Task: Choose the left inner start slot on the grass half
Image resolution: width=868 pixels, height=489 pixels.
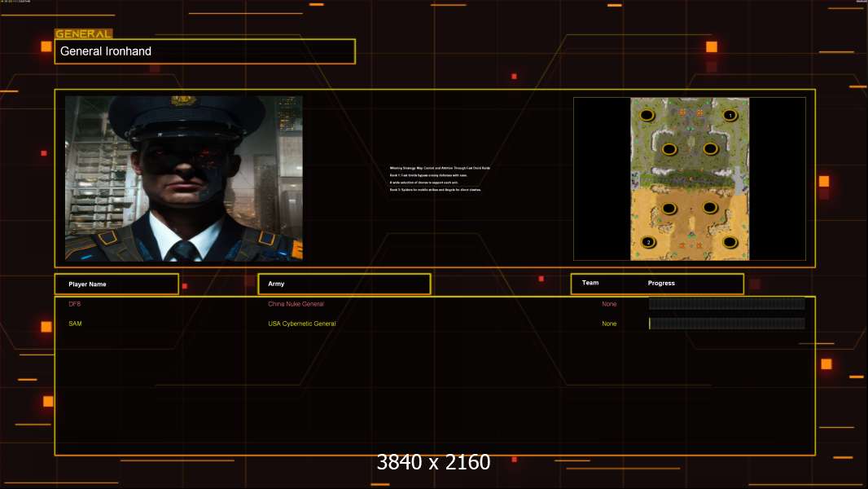Action: [669, 149]
